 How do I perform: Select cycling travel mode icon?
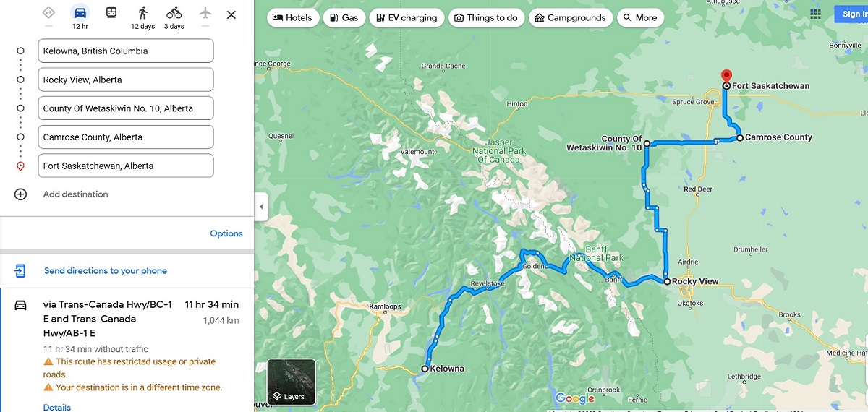(x=174, y=13)
